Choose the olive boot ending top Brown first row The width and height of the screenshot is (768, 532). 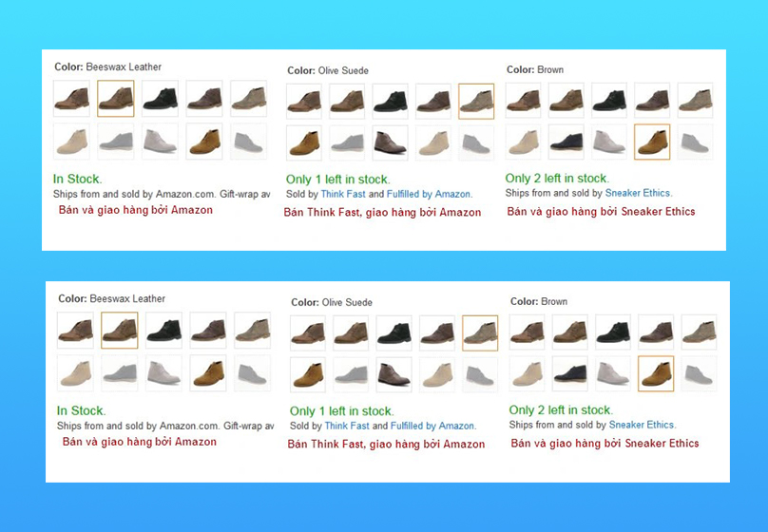coord(695,101)
